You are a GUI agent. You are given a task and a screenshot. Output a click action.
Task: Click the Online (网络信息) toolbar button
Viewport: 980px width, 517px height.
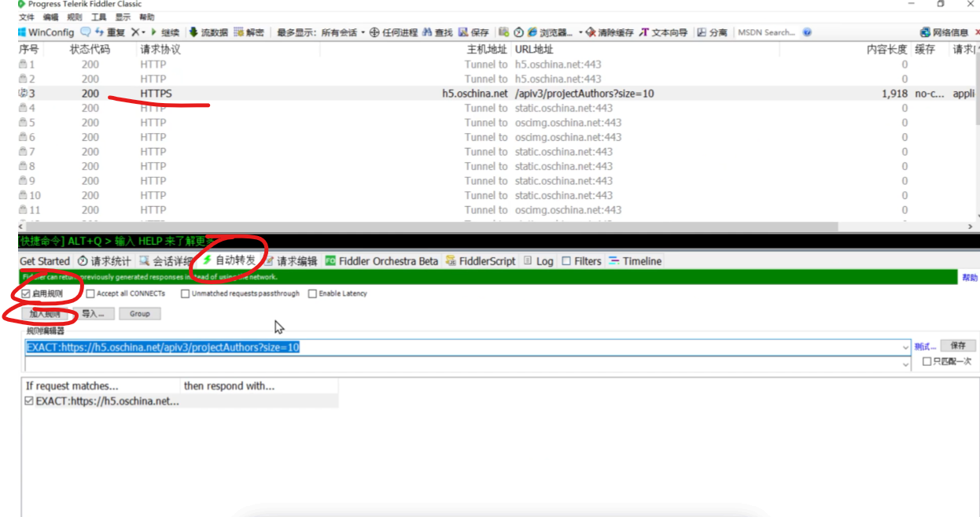[x=944, y=32]
